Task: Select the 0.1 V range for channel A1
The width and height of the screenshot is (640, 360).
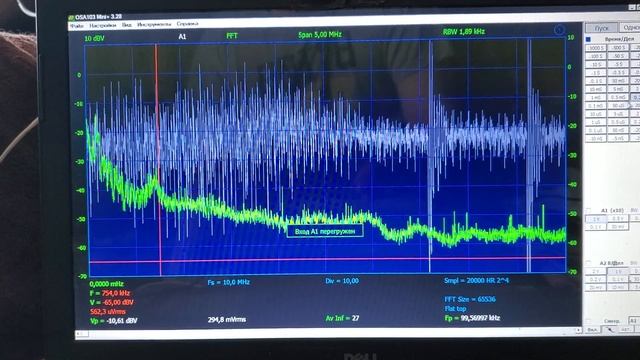Action: [x=596, y=227]
